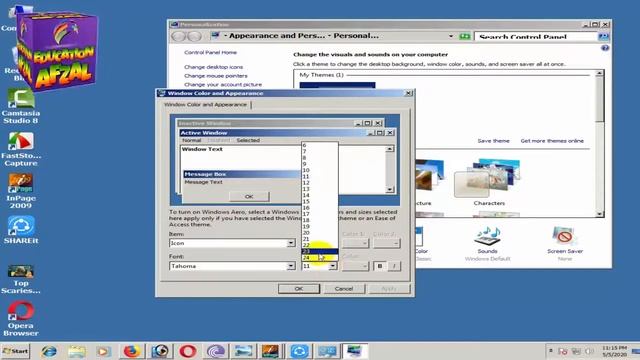The image size is (640, 360).
Task: Open Internet Explorer from the taskbar
Action: (49, 351)
